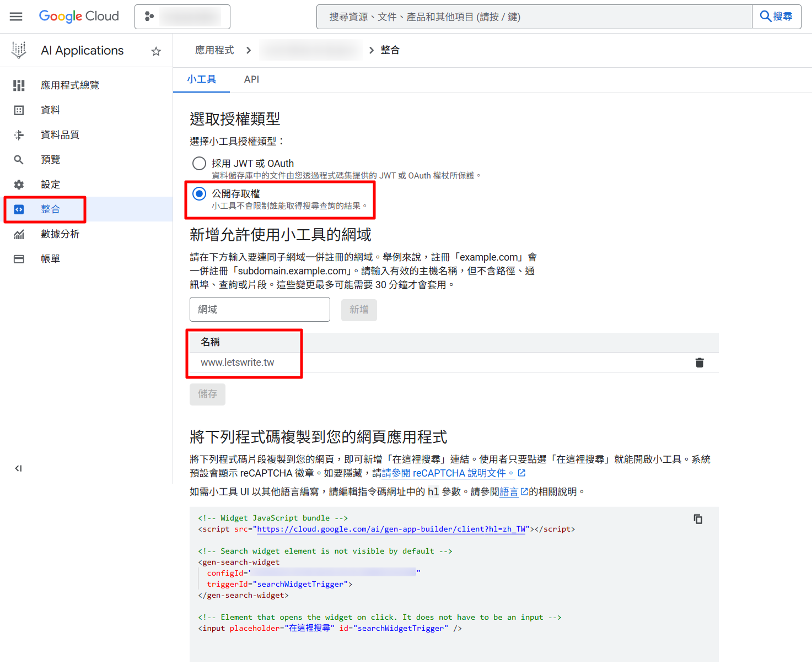Click the 網域 domain input field
Image resolution: width=812 pixels, height=665 pixels.
pyautogui.click(x=260, y=310)
